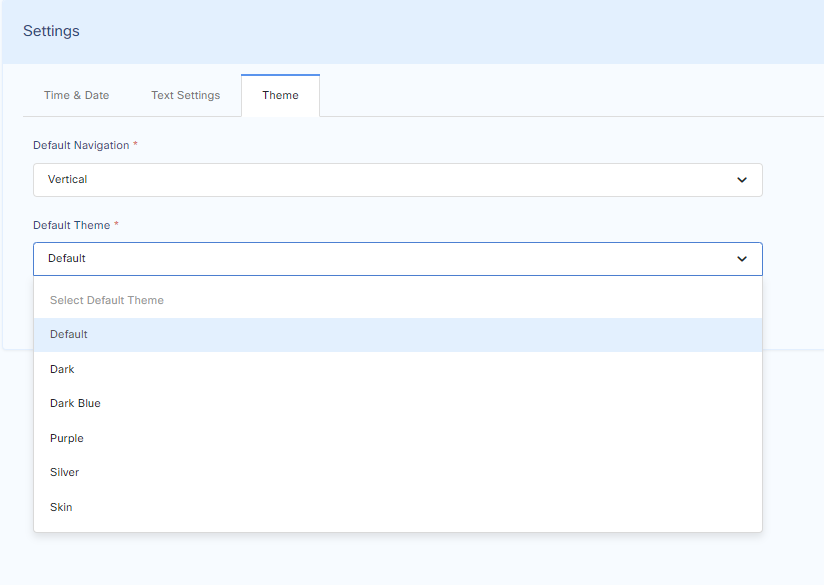
Task: Select the Theme tab
Action: (x=280, y=95)
